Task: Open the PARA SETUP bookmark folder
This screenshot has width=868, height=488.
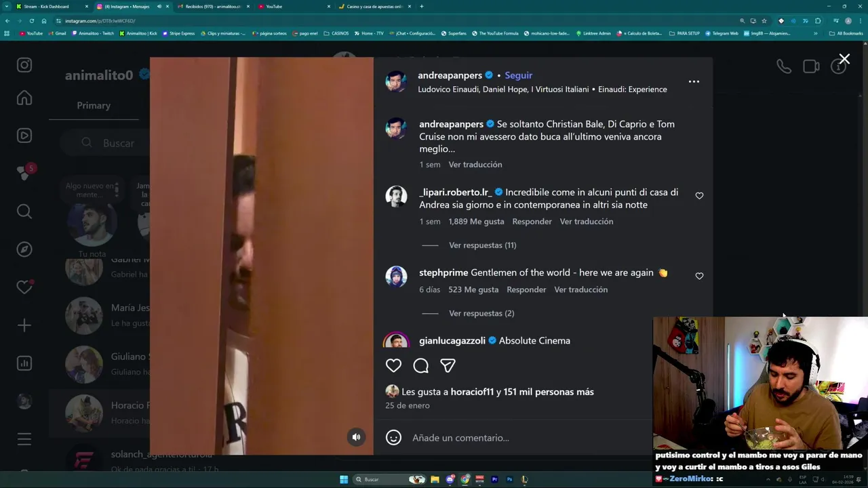Action: pyautogui.click(x=684, y=33)
